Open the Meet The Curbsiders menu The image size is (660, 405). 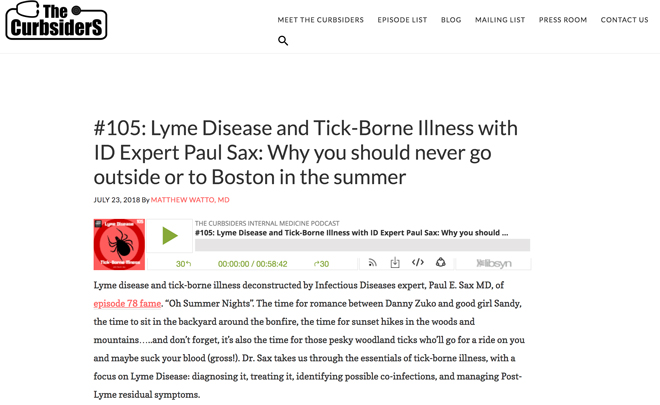(320, 20)
